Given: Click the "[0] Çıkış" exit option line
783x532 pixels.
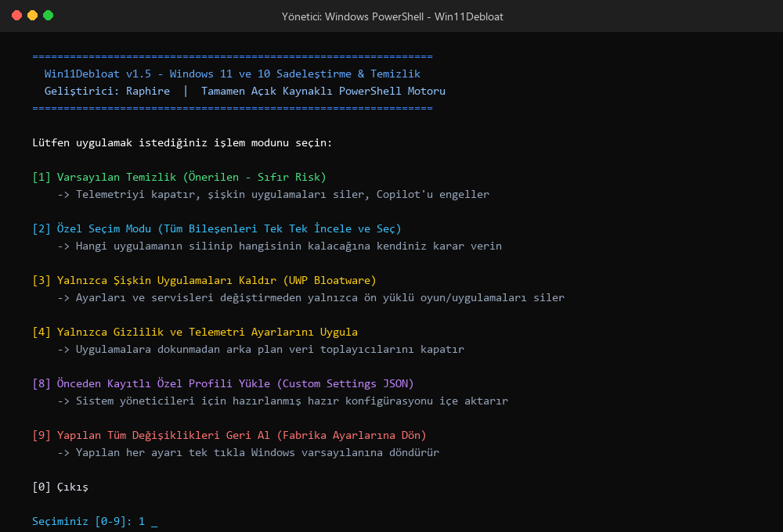Looking at the screenshot, I should (60, 487).
